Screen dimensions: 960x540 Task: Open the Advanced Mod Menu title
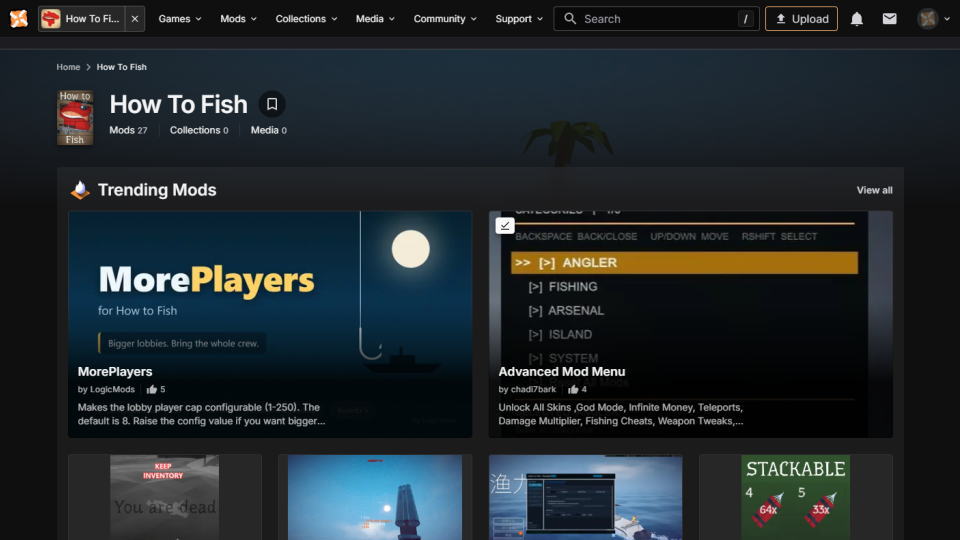tap(561, 372)
